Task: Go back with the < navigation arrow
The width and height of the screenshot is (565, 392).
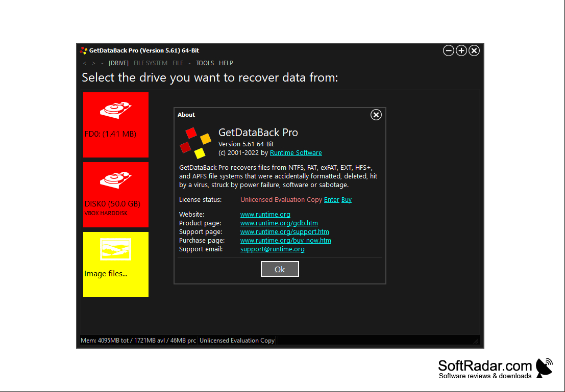Action: point(85,63)
